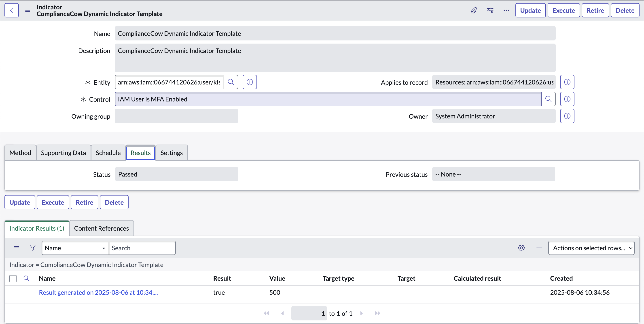Toggle column search magnifier in list header

26,278
